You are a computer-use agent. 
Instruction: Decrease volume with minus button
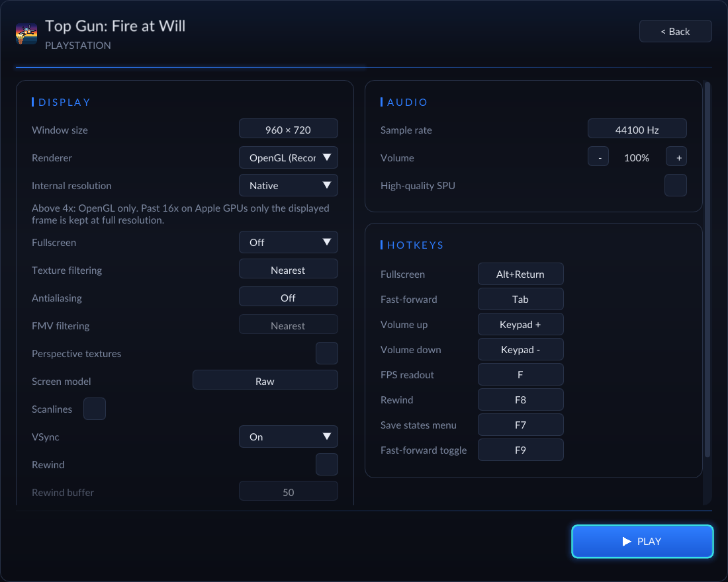tap(598, 156)
